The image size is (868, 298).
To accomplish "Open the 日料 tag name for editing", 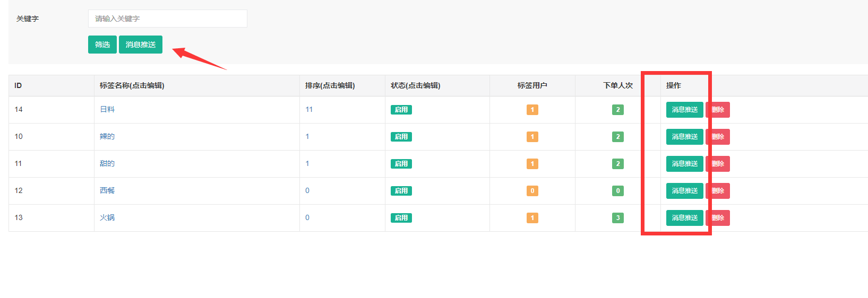I will point(107,109).
